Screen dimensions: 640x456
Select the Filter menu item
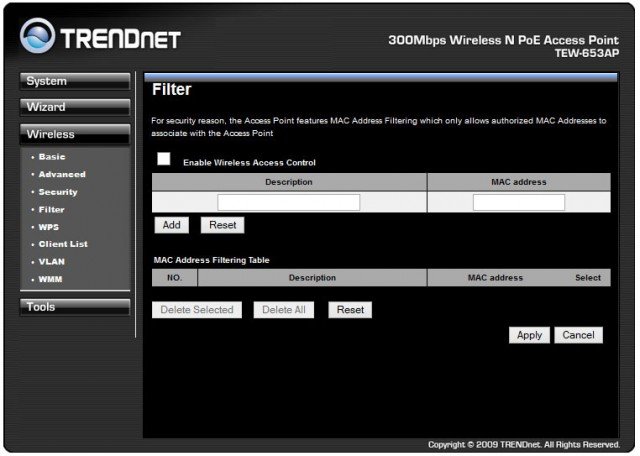click(x=51, y=209)
